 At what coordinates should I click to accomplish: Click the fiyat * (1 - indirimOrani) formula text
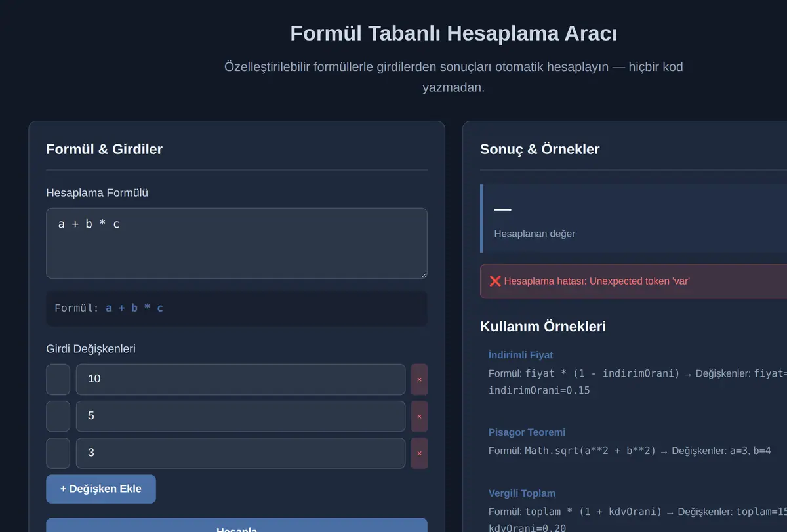click(602, 373)
